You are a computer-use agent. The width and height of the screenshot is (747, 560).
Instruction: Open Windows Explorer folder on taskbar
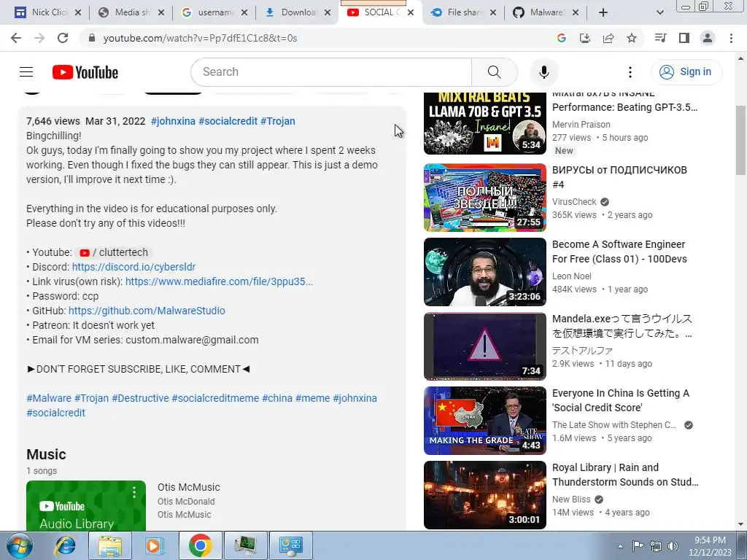pyautogui.click(x=109, y=545)
